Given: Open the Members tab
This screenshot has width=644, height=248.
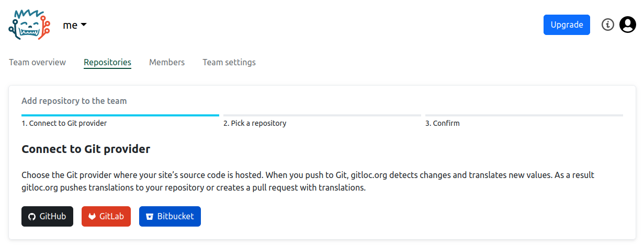Looking at the screenshot, I should point(166,63).
